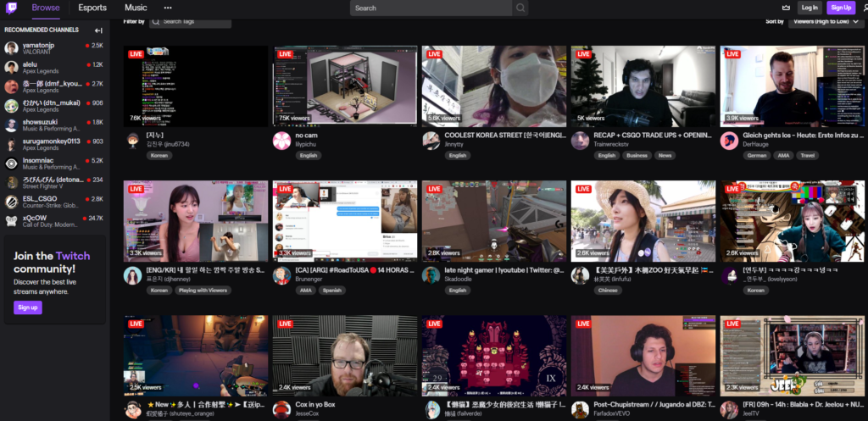
Task: Click Jinnytty streamer avatar
Action: pos(431,141)
